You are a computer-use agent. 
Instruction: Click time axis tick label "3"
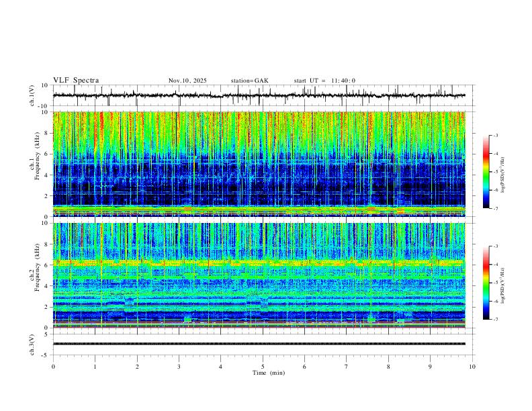click(x=179, y=367)
